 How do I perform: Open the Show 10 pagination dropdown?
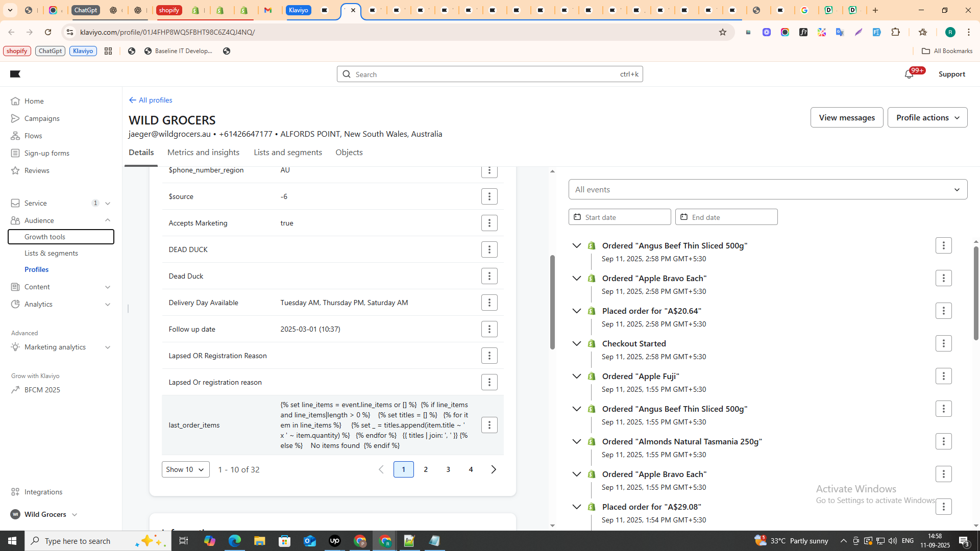click(x=185, y=469)
